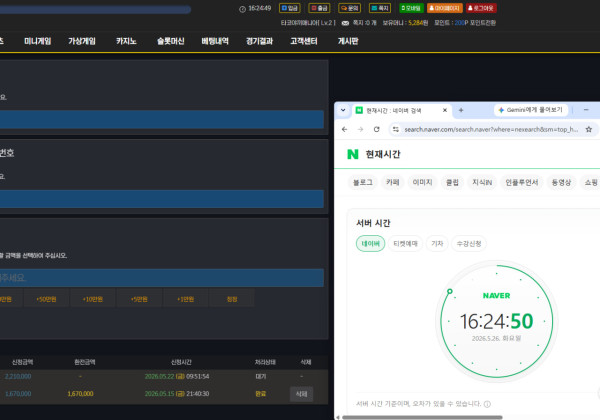Reload the Naver search page

tap(377, 129)
